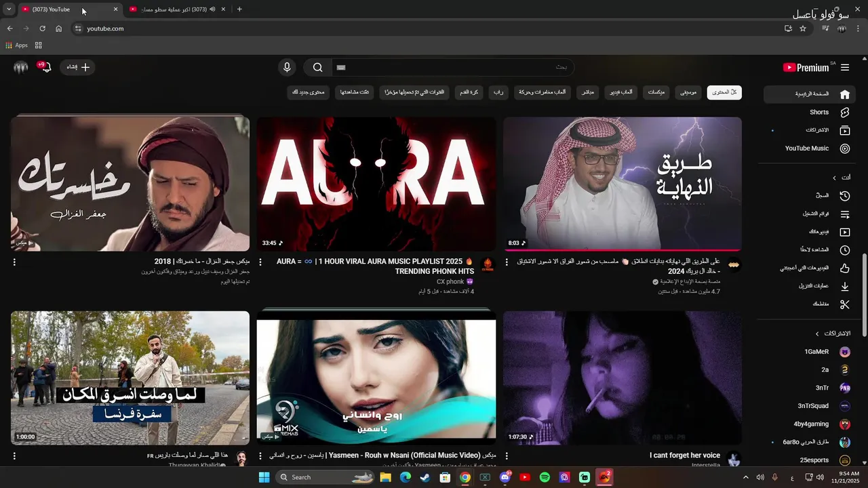Open 1GaMeR subscription channel
The width and height of the screenshot is (868, 488).
810,352
